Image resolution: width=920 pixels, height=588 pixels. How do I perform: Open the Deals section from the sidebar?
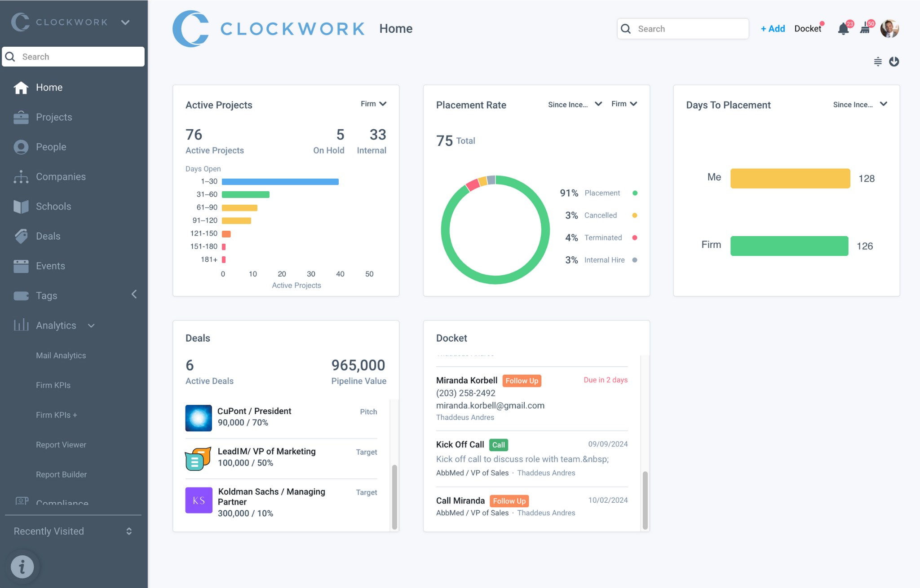pyautogui.click(x=48, y=236)
